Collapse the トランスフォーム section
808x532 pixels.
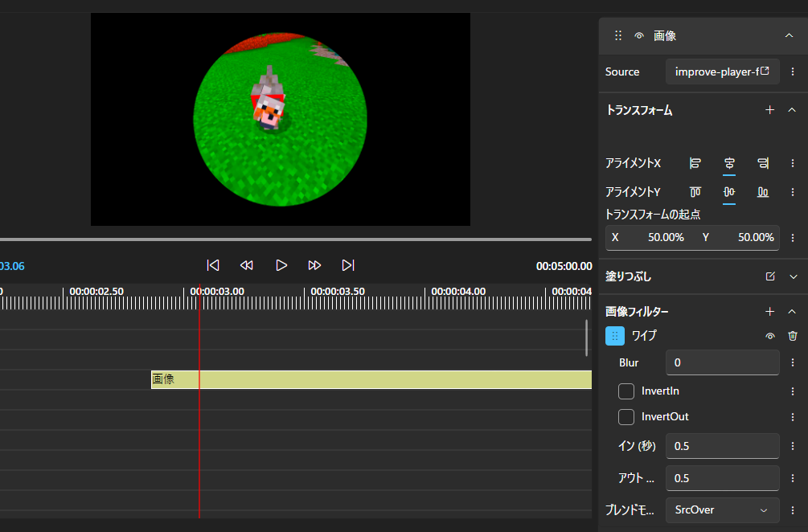coord(792,110)
